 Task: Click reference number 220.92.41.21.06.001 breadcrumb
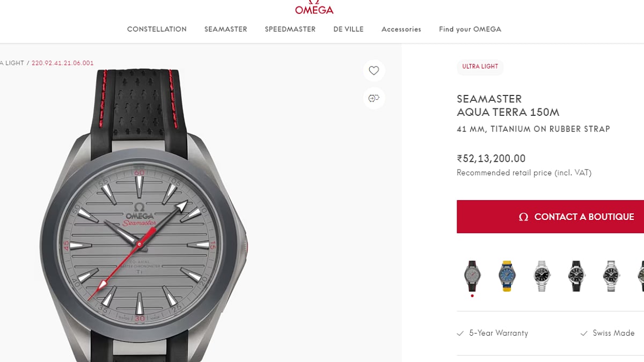(x=63, y=63)
